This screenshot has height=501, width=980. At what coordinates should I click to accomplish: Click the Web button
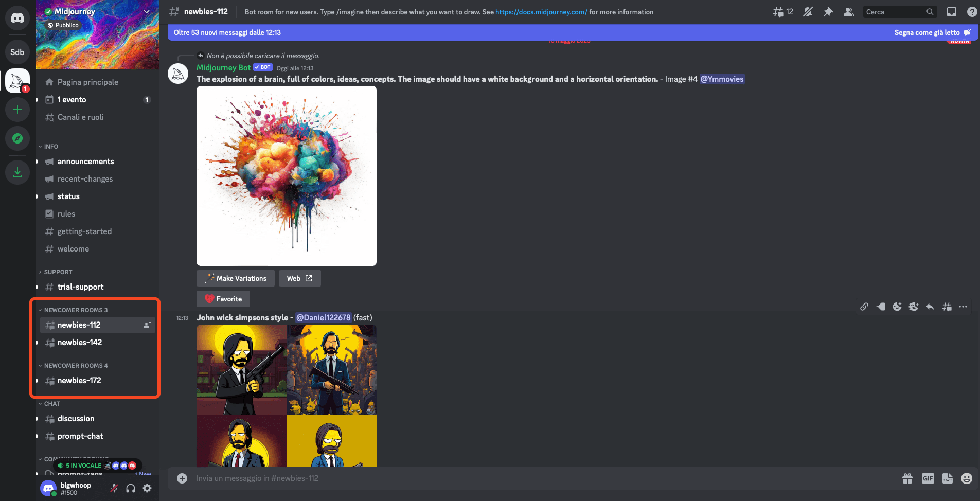(x=300, y=278)
